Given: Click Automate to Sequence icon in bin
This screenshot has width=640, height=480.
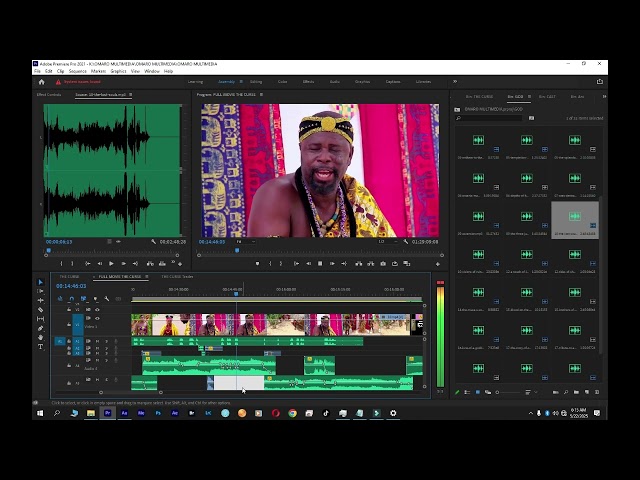Looking at the screenshot, I should pos(556,392).
